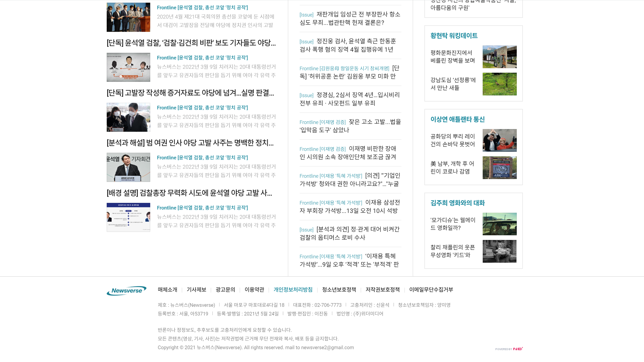Open the 이상연 애틀랜타 통신 section heading
The width and height of the screenshot is (644, 362).
click(457, 119)
